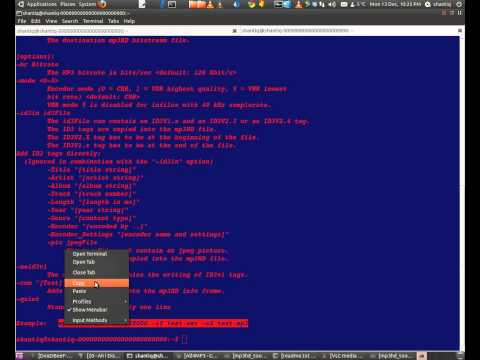
Task: Open the View menu of the terminal
Action: [x=51, y=21]
